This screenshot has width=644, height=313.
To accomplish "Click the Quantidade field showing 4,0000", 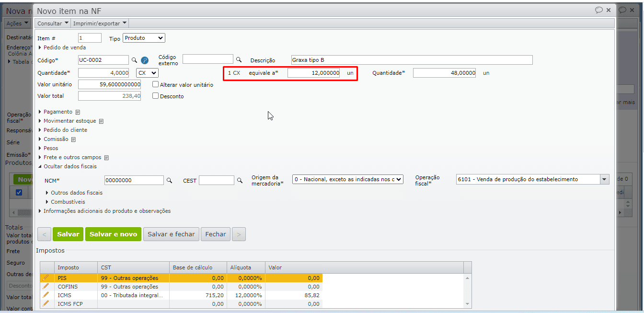I will tap(103, 73).
